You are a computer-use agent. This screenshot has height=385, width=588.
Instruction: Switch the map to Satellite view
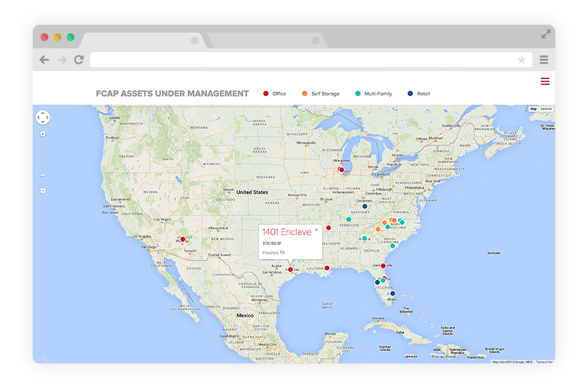tap(546, 109)
